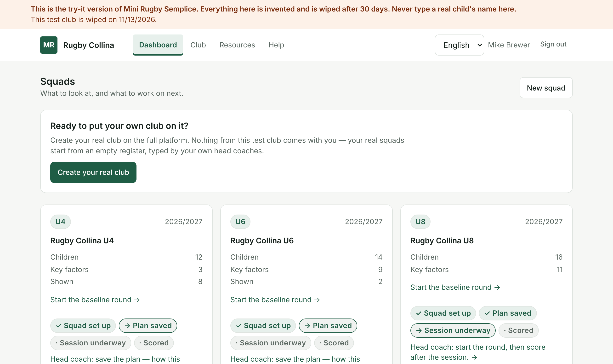
Task: Click U6 Scored status pill
Action: pos(334,343)
